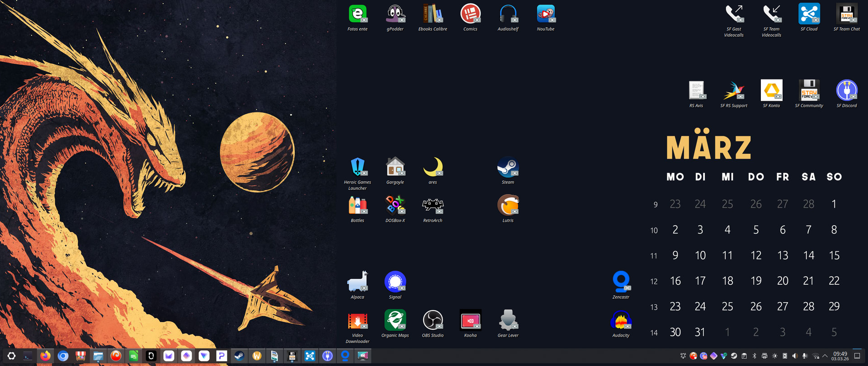Start Ebooks Calibre from the desktop
Viewport: 868px width, 366px height.
pos(433,14)
